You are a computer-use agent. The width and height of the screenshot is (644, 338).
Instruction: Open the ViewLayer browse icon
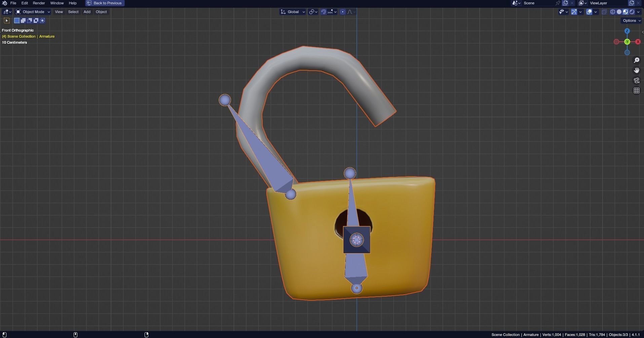[583, 3]
